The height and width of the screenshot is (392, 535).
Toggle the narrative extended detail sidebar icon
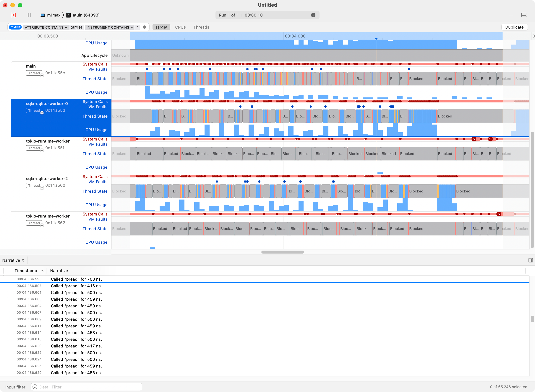pos(531,260)
